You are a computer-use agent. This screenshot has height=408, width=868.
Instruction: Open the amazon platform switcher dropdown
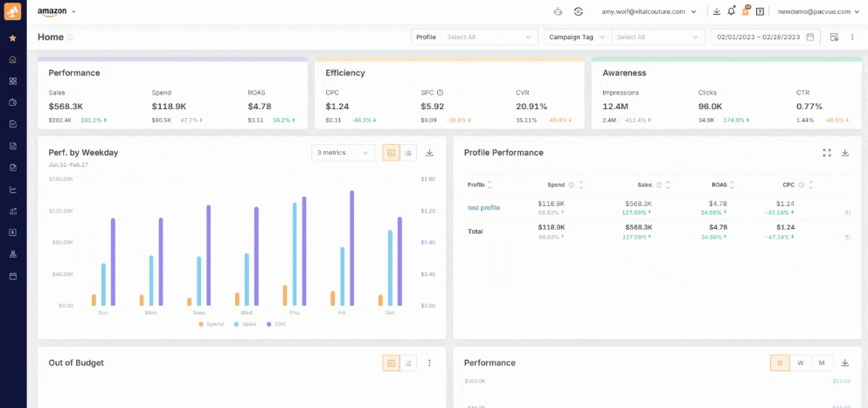(57, 11)
